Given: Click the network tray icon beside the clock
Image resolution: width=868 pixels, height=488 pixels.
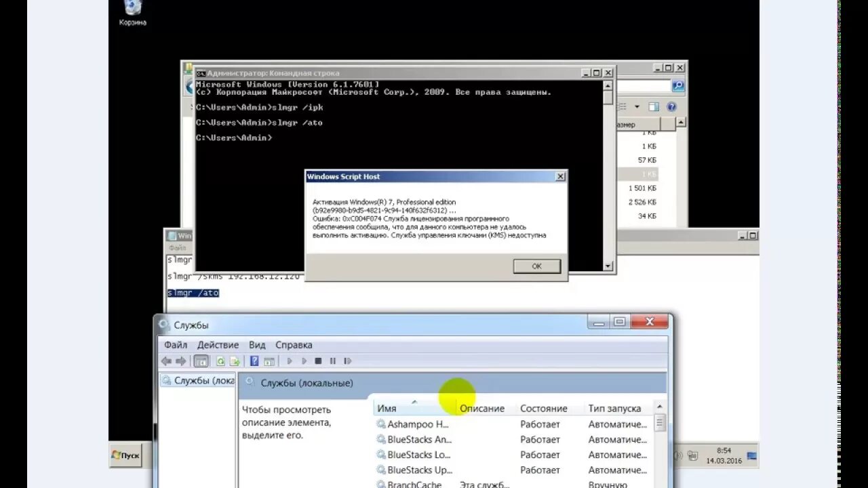Looking at the screenshot, I should tap(693, 455).
